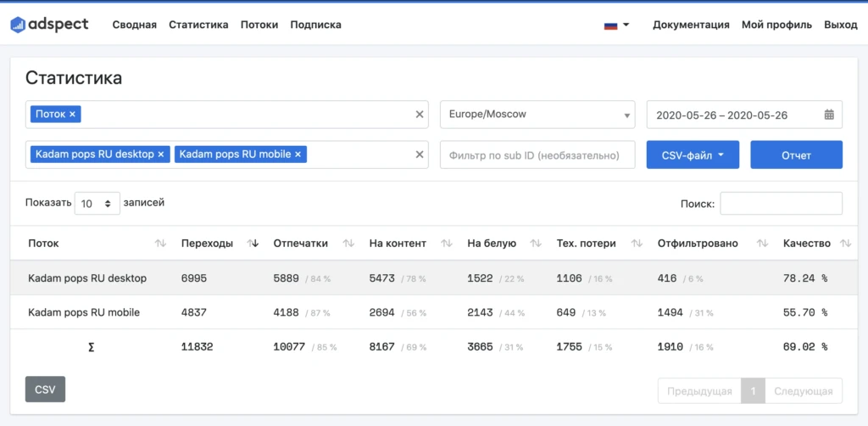The height and width of the screenshot is (426, 868).
Task: Focus the Поиск search box
Action: (x=781, y=204)
